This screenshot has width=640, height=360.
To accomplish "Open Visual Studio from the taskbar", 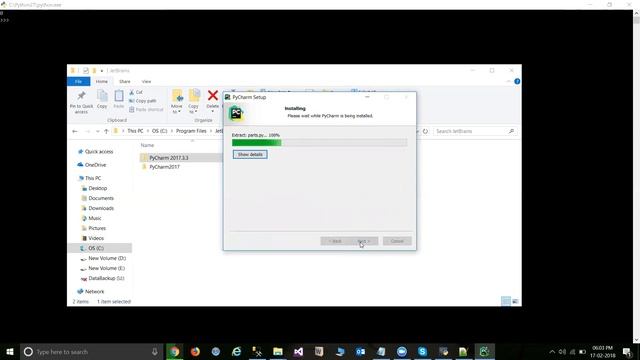I will [x=298, y=351].
